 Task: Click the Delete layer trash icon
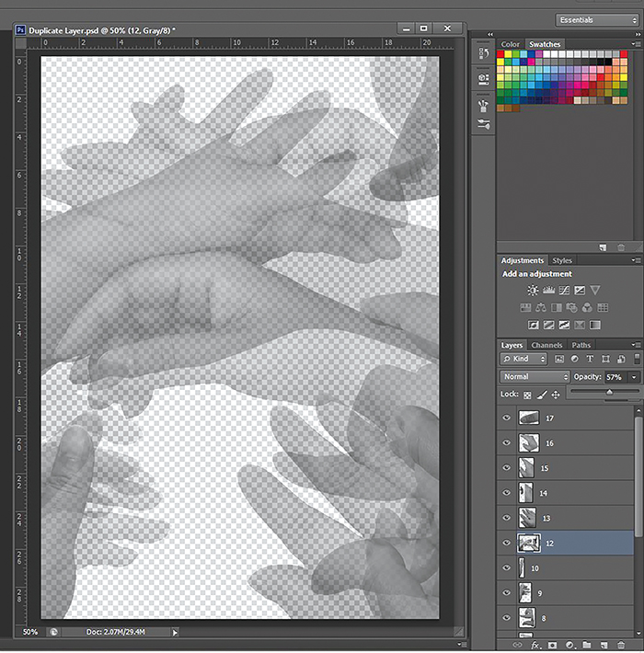(x=622, y=645)
